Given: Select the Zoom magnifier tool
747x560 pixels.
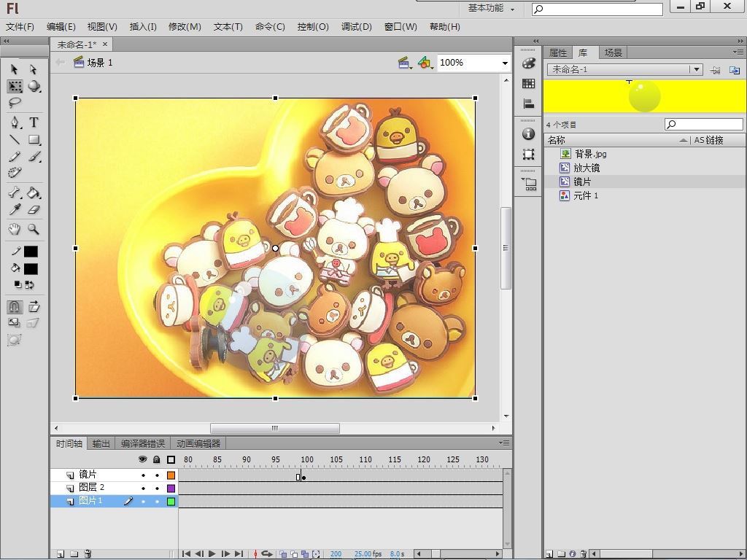Looking at the screenshot, I should click(34, 229).
